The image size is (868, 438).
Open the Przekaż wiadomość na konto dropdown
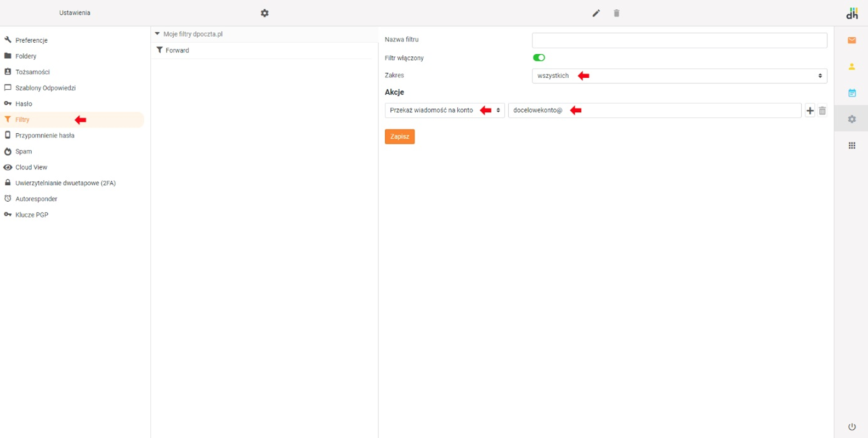pyautogui.click(x=444, y=110)
